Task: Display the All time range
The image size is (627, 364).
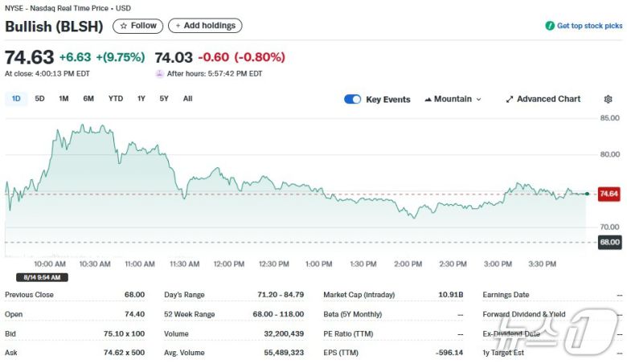Action: coord(187,99)
